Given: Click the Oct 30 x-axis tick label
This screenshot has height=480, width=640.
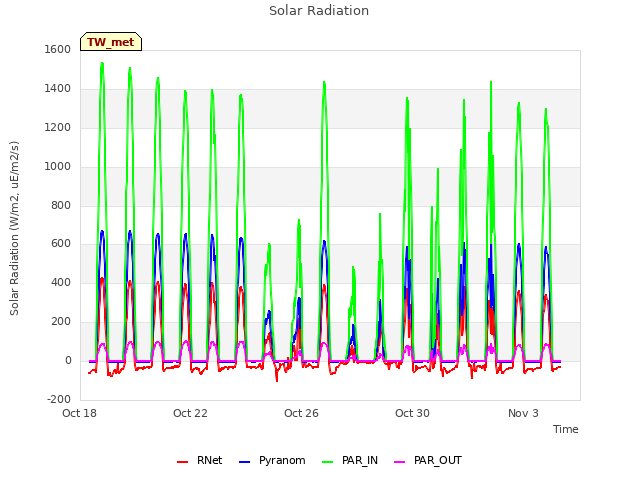Looking at the screenshot, I should [x=412, y=413].
